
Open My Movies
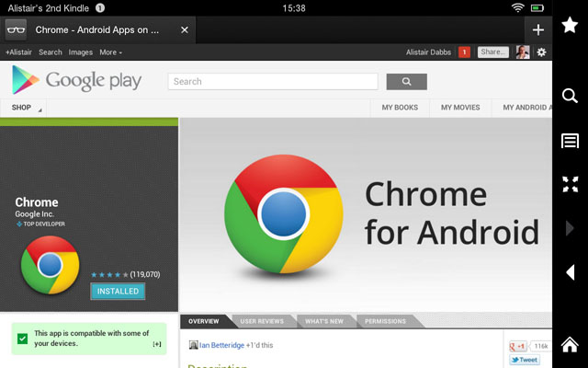(x=460, y=108)
